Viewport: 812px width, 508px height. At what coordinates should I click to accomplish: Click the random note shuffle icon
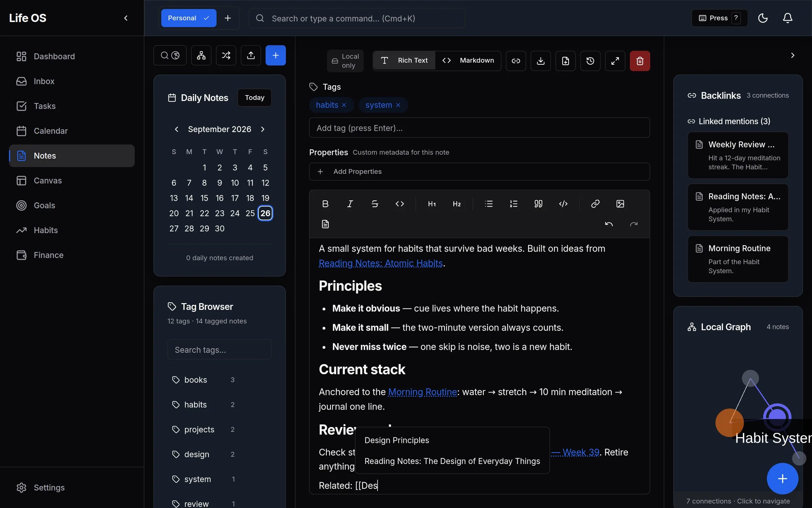point(226,55)
